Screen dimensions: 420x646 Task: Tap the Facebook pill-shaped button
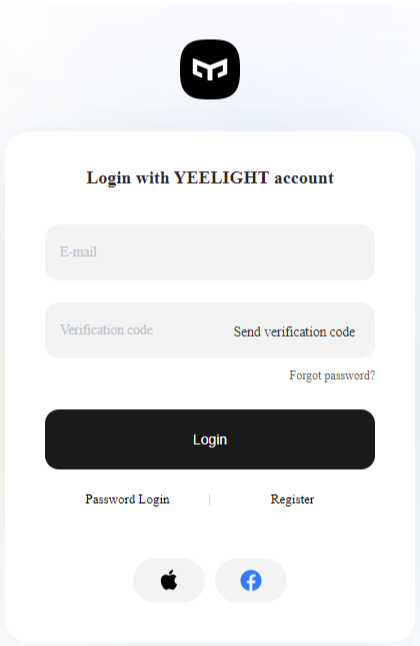pyautogui.click(x=251, y=580)
